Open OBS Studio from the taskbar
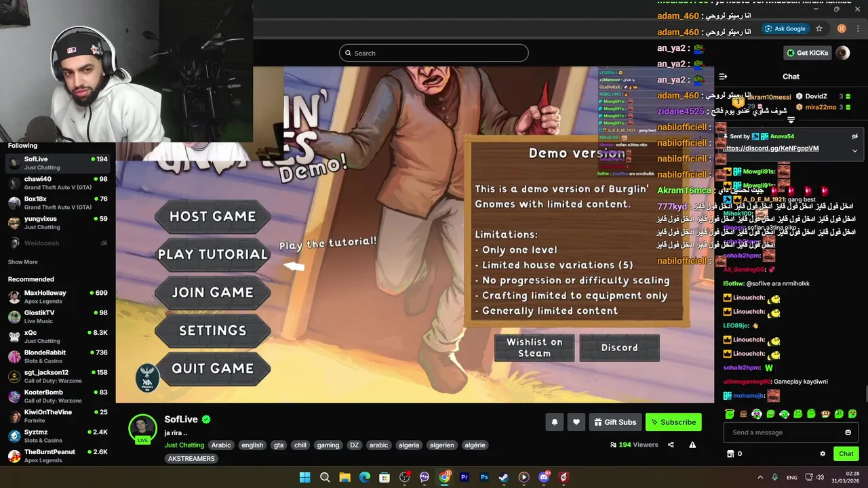 [x=405, y=477]
